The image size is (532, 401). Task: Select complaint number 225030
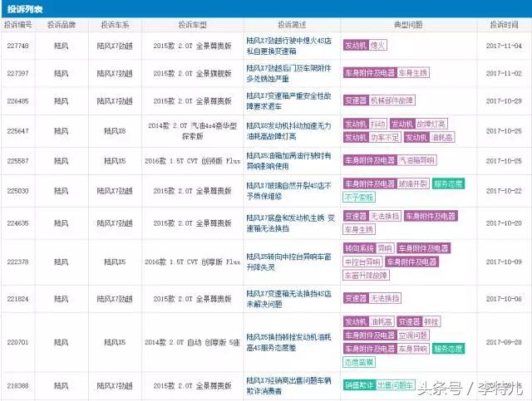pos(18,191)
